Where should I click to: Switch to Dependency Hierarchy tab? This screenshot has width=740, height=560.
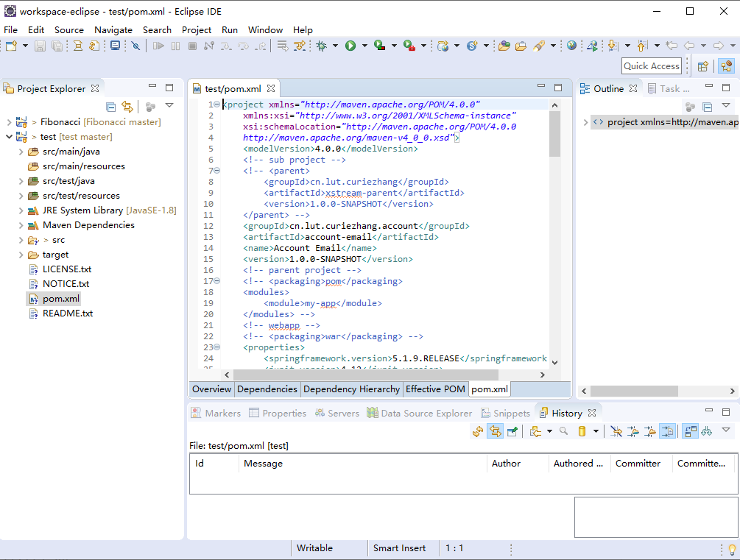click(352, 389)
